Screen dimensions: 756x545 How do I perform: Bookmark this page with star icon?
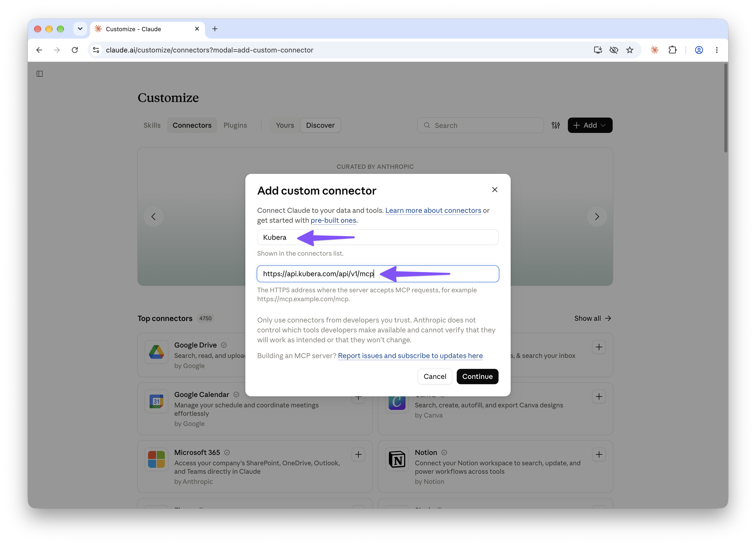tap(630, 50)
